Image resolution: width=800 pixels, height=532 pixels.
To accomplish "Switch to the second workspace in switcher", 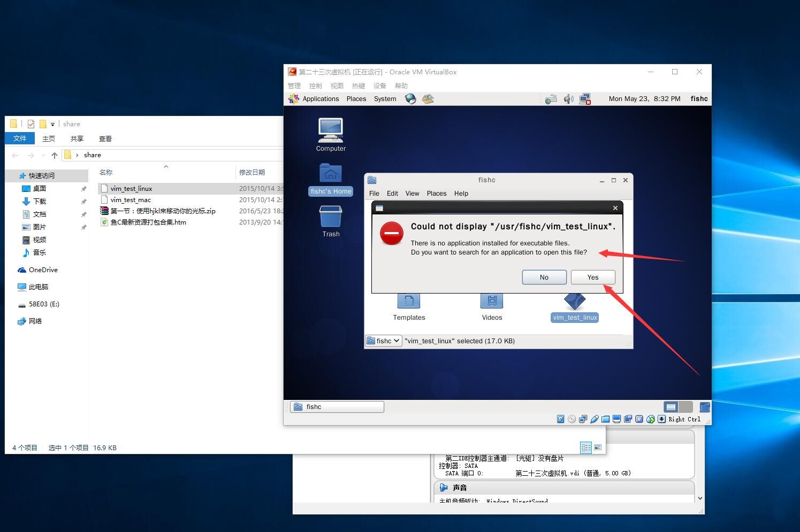I will tap(685, 407).
